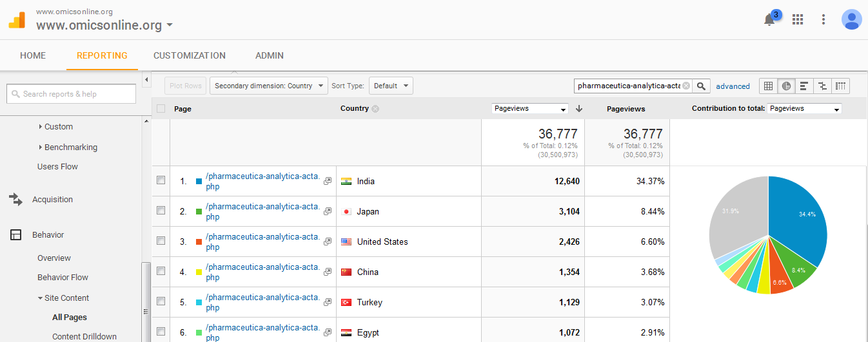Tick the China row checkbox
Viewport: 868px width, 342px height.
161,271
